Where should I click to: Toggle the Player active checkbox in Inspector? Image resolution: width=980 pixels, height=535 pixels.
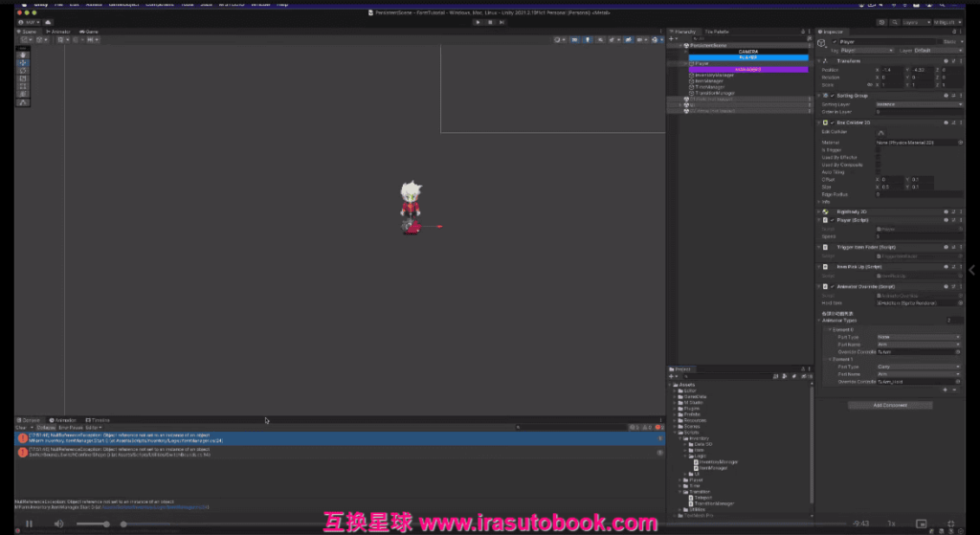[x=833, y=42]
